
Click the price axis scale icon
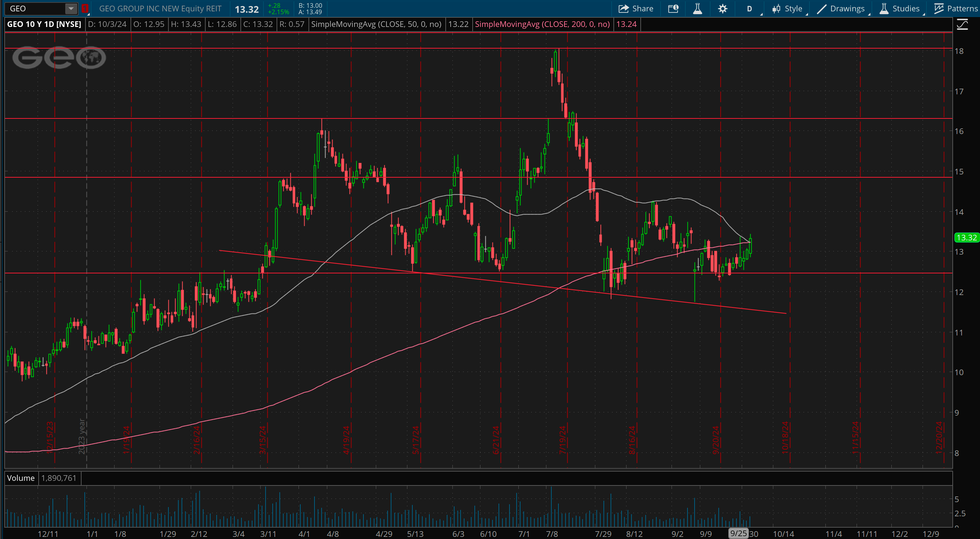click(962, 25)
